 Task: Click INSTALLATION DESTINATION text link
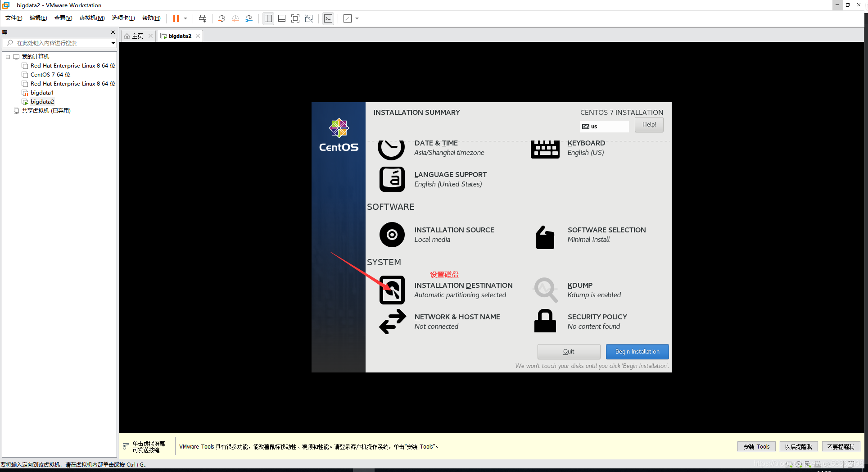point(463,286)
